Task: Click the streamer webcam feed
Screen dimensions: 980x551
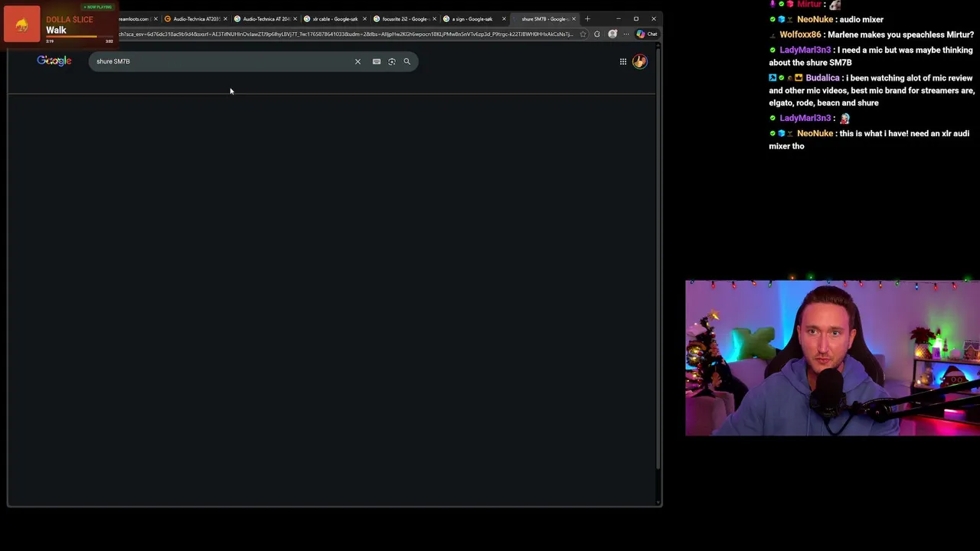Action: point(832,358)
